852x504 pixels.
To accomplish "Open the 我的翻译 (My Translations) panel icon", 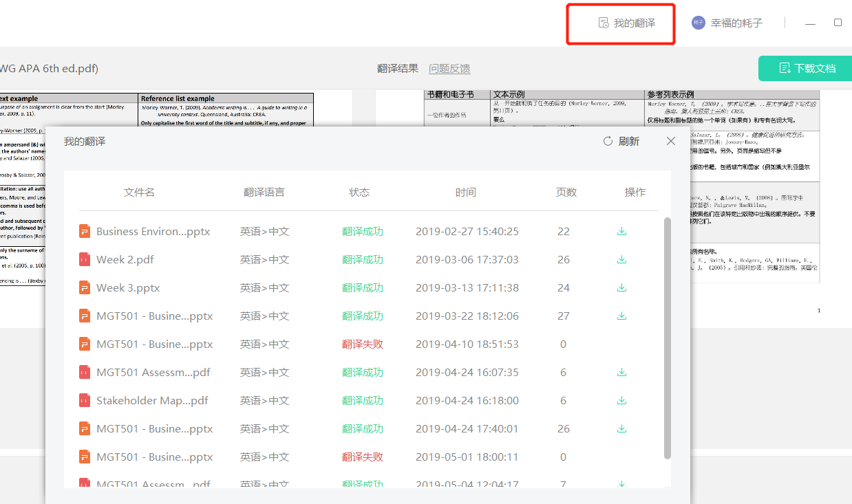I will click(x=602, y=22).
